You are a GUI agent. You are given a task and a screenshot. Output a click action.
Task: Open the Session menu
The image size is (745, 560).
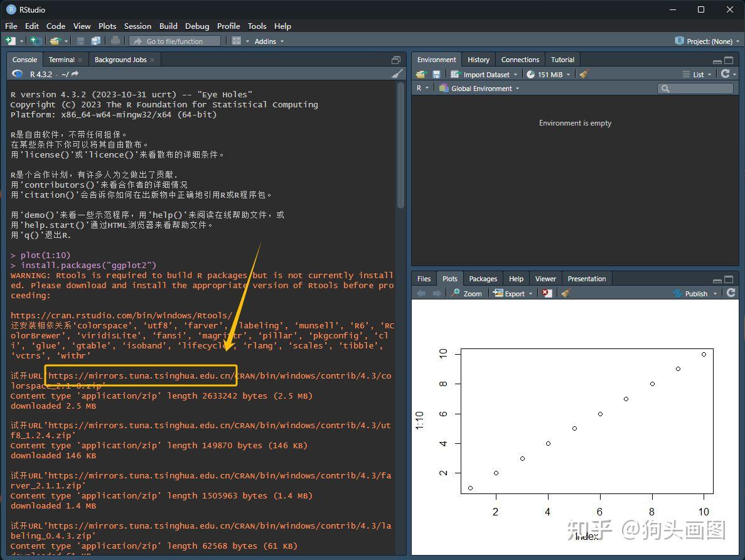137,26
